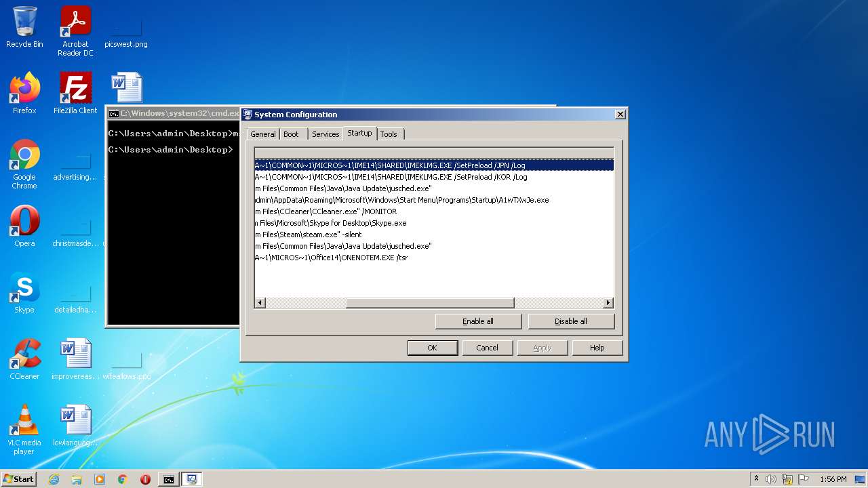Select the last jusched.exe startup entry
The image size is (868, 488).
(x=434, y=246)
